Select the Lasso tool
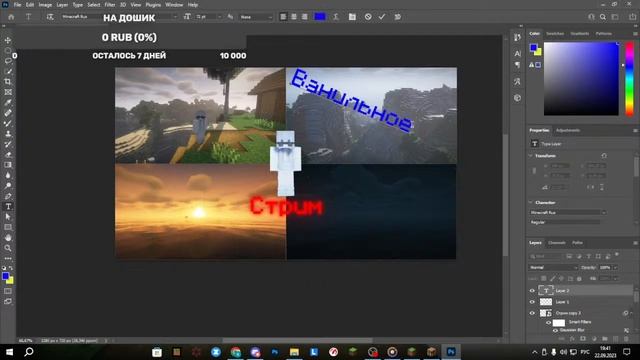The height and width of the screenshot is (360, 640). (8, 61)
